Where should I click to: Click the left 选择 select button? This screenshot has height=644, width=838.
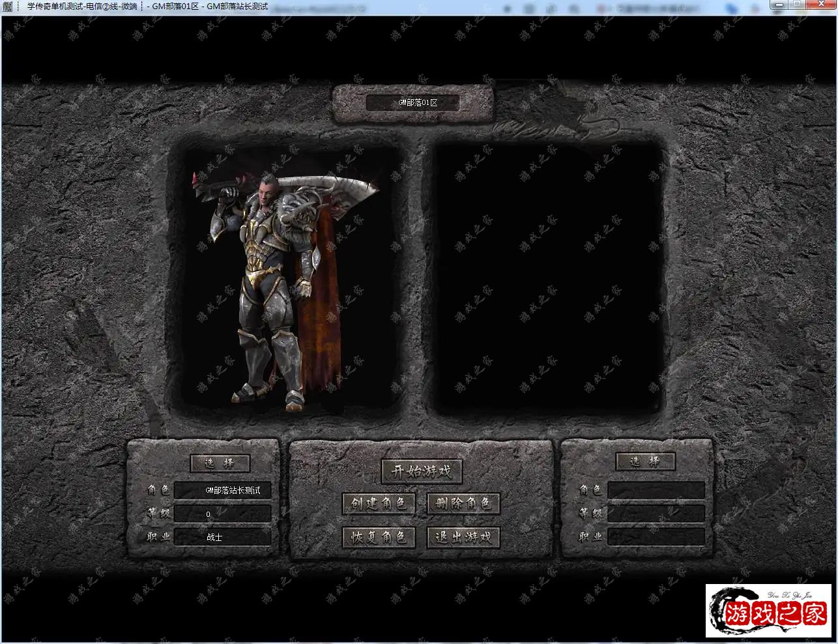220,463
